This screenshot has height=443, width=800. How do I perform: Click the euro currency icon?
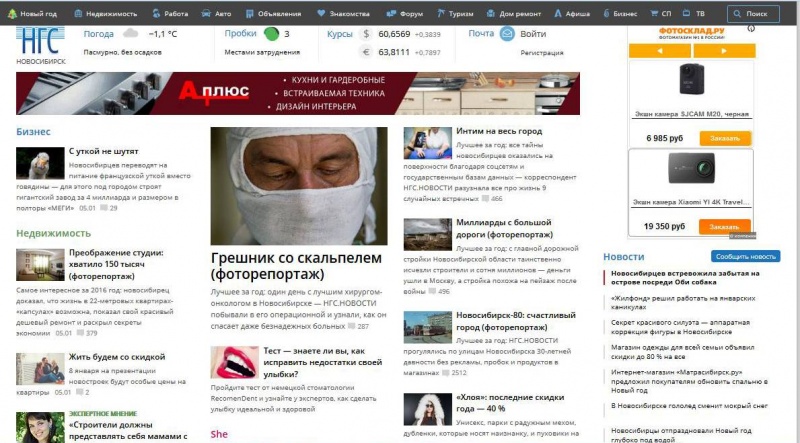366,52
